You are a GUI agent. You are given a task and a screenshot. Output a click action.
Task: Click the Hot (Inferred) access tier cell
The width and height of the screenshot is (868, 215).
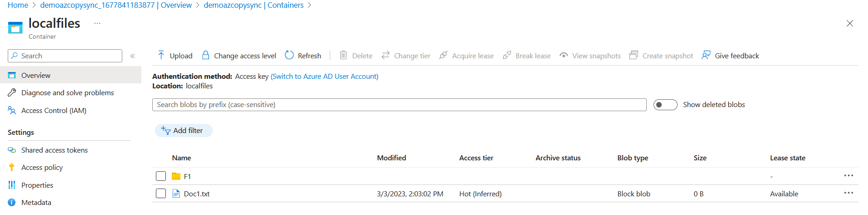(480, 194)
